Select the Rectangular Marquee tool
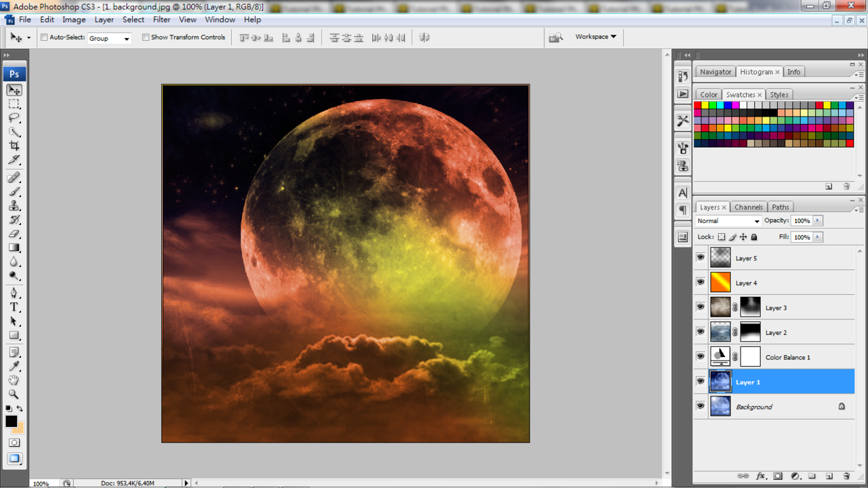Screen dimensions: 868x488 click(x=14, y=104)
